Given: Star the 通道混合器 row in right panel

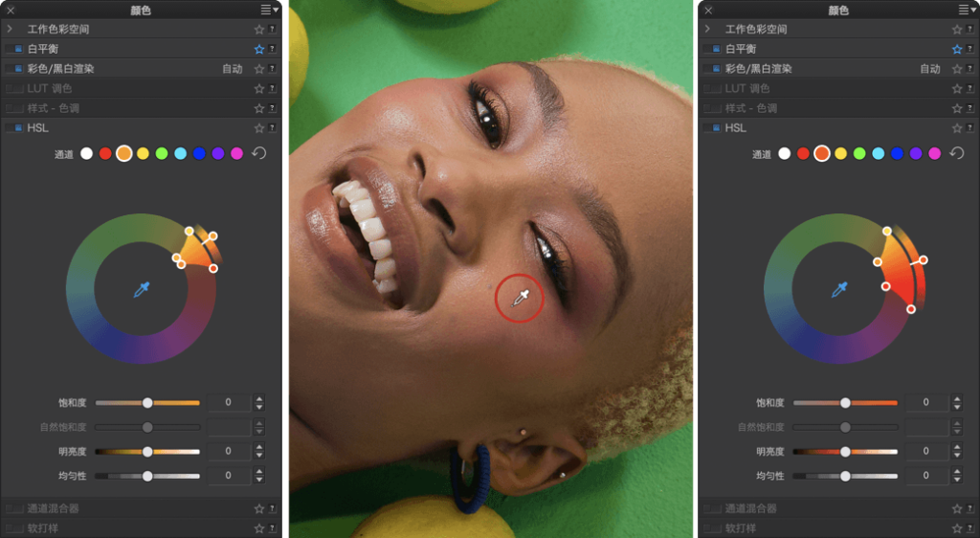Looking at the screenshot, I should (956, 508).
